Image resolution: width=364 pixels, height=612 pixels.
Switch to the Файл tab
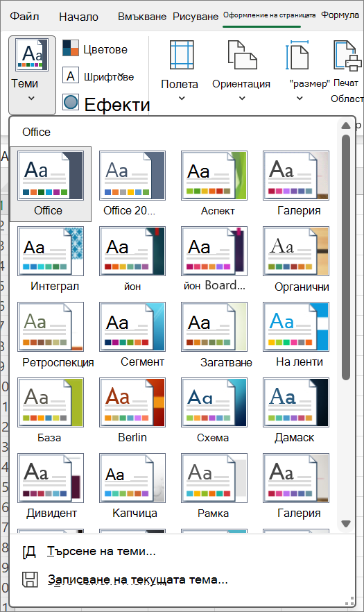coord(24,17)
